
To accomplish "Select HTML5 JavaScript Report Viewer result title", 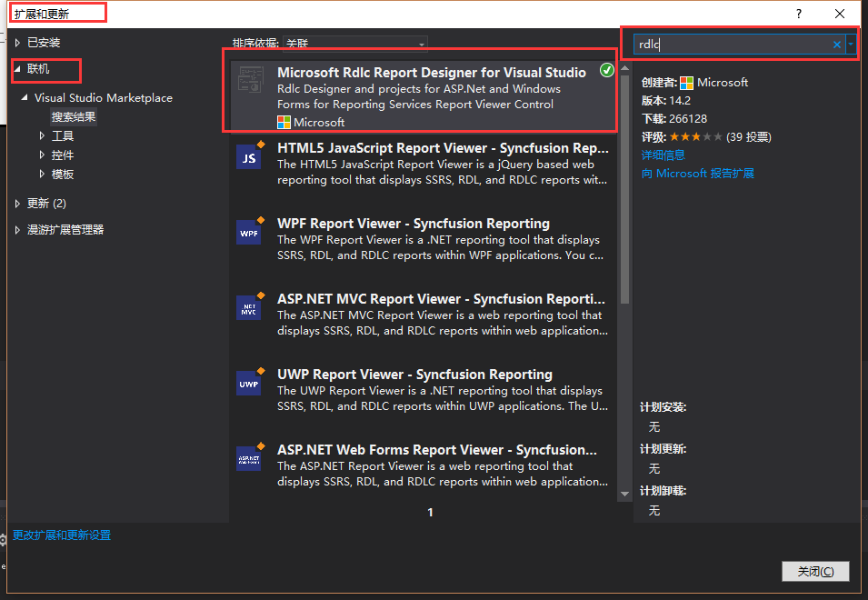I will [x=443, y=148].
